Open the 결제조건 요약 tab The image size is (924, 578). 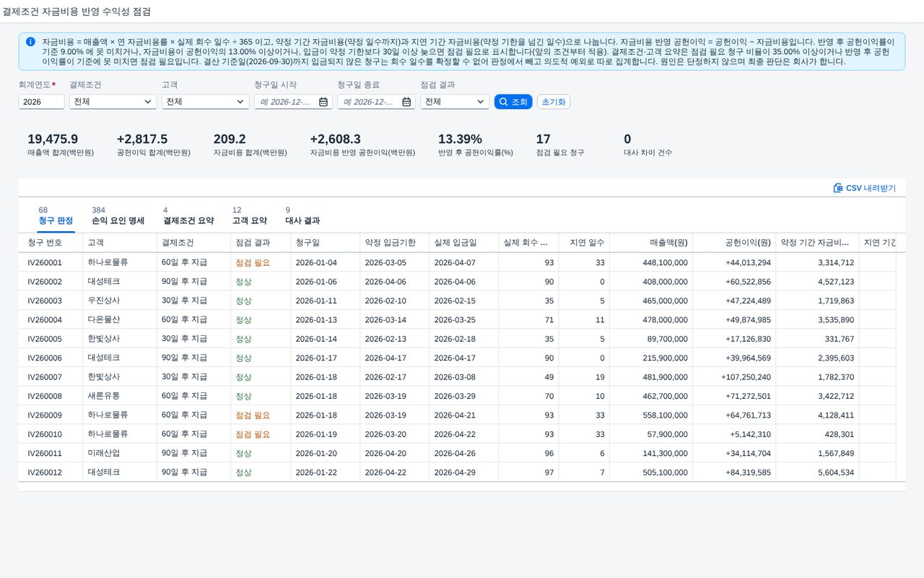click(x=188, y=216)
